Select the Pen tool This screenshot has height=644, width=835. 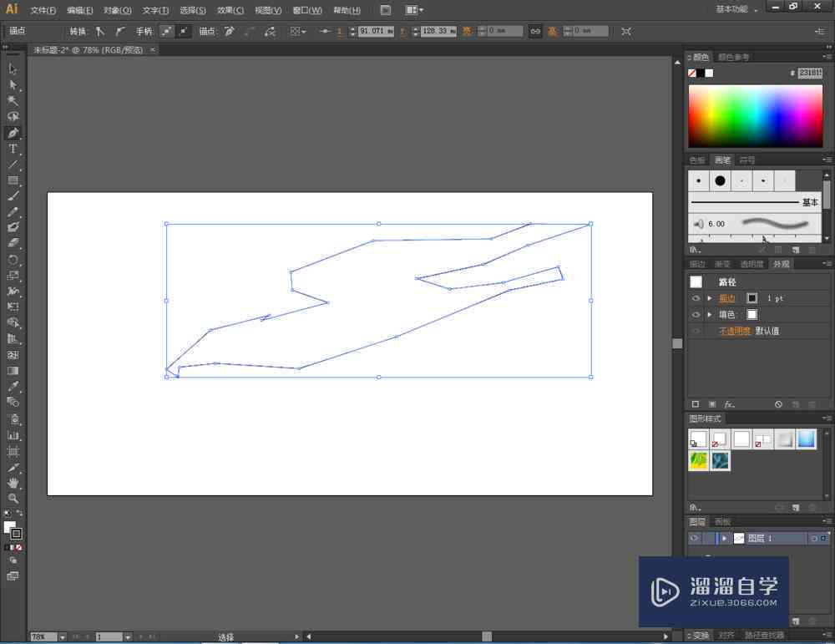13,133
